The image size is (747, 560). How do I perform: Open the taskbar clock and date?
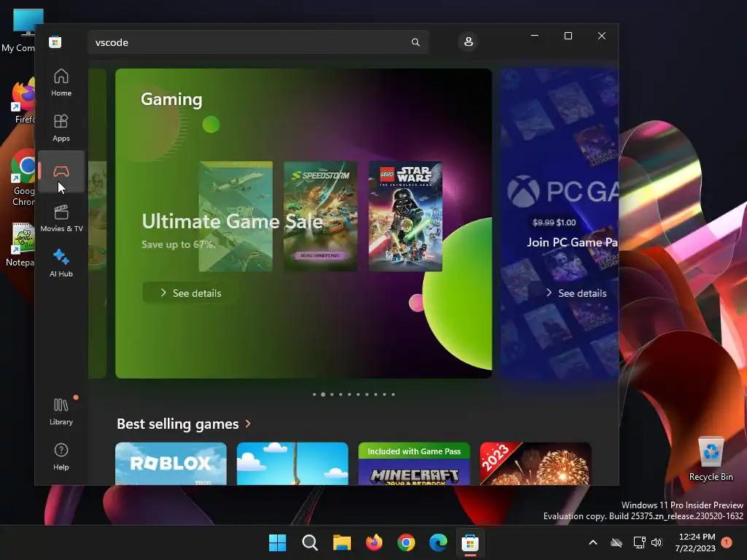695,542
